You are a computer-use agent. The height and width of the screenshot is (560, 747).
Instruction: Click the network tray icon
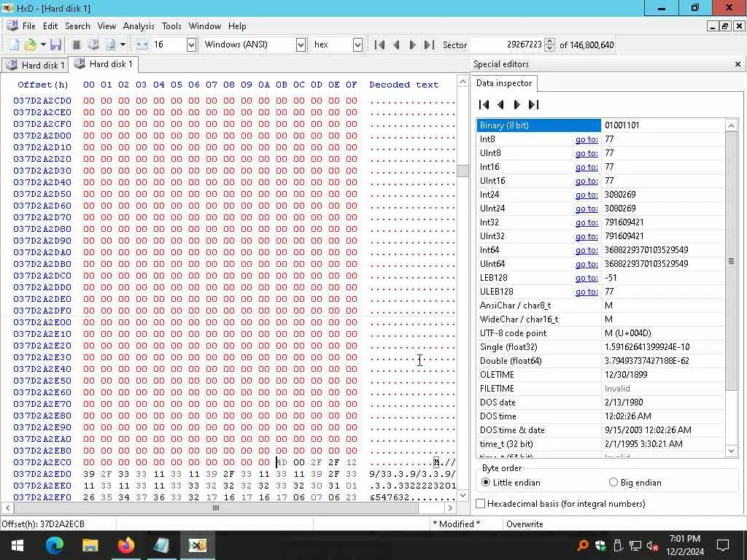tap(635, 545)
